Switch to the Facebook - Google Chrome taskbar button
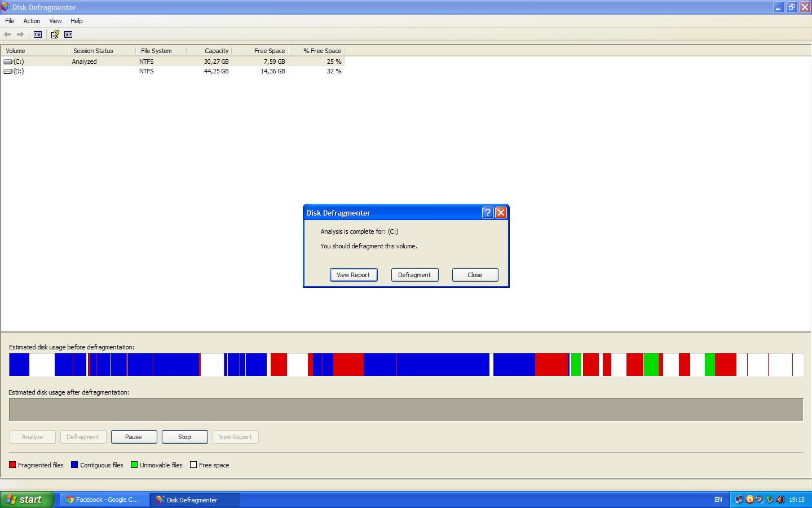Screen dimensions: 812x508 [x=104, y=500]
